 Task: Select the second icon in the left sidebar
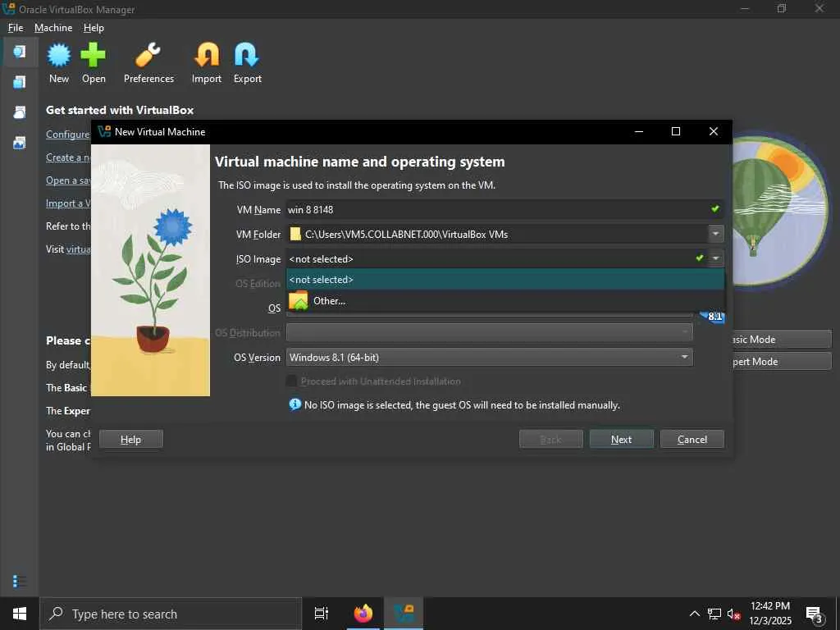(20, 81)
